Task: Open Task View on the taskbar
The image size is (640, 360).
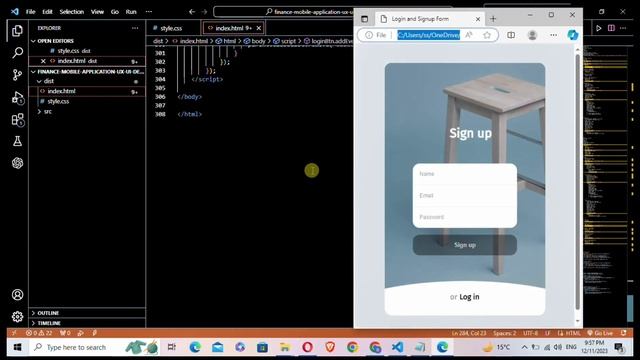Action: pyautogui.click(x=172, y=347)
